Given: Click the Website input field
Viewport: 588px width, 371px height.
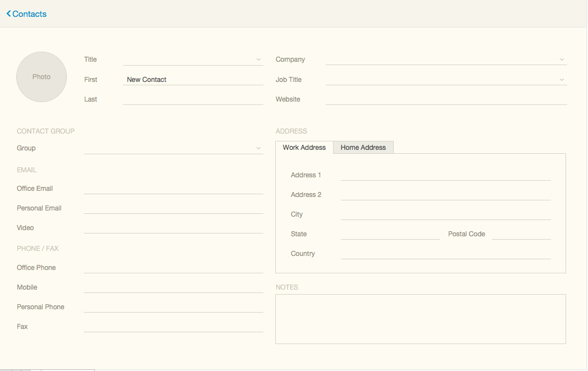Looking at the screenshot, I should point(446,99).
